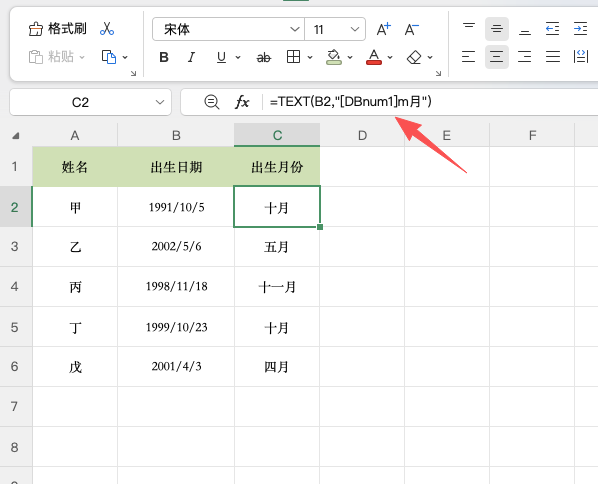Click the Cut scissors icon

107,29
